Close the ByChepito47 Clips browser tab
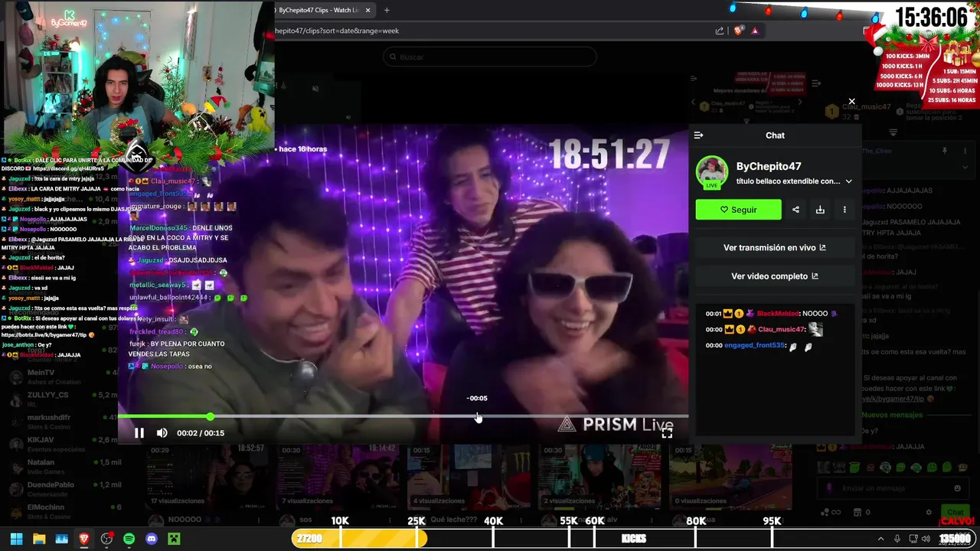980x551 pixels. tap(368, 10)
